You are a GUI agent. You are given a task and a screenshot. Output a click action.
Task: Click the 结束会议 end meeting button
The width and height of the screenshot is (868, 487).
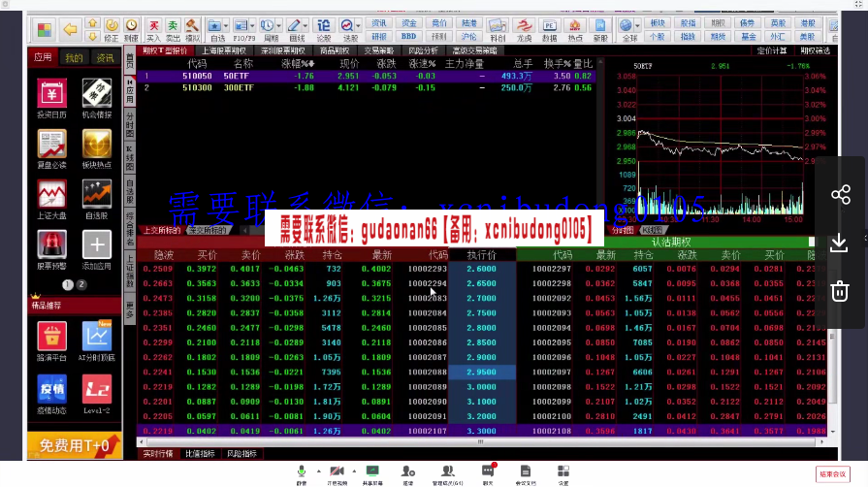832,474
